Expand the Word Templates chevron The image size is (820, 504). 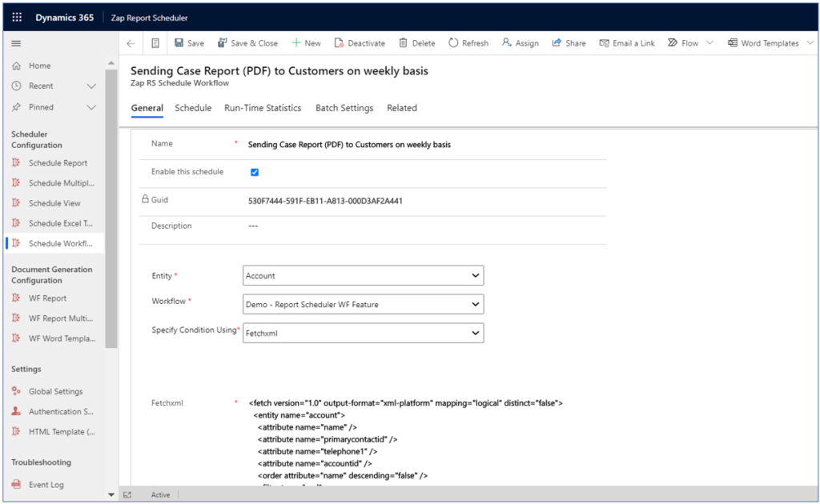tap(810, 43)
